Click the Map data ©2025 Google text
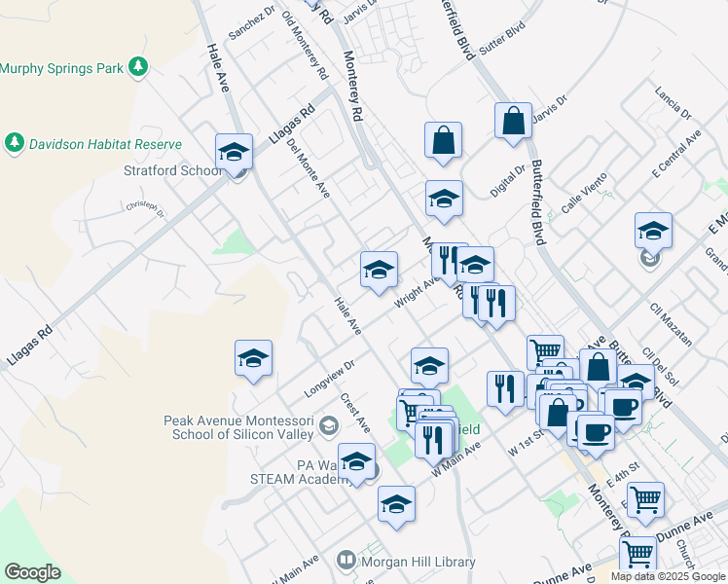Image resolution: width=728 pixels, height=584 pixels. [669, 577]
